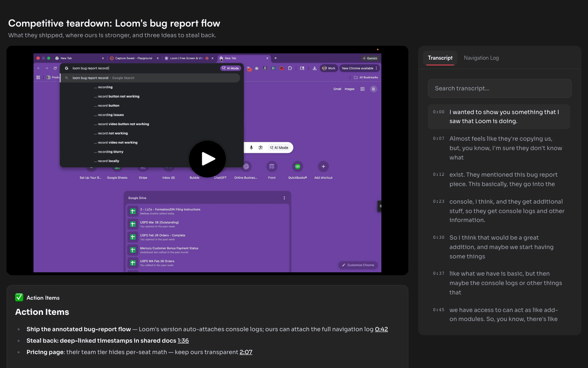Select transcript timestamp 0:30
The width and height of the screenshot is (588, 368).
439,238
